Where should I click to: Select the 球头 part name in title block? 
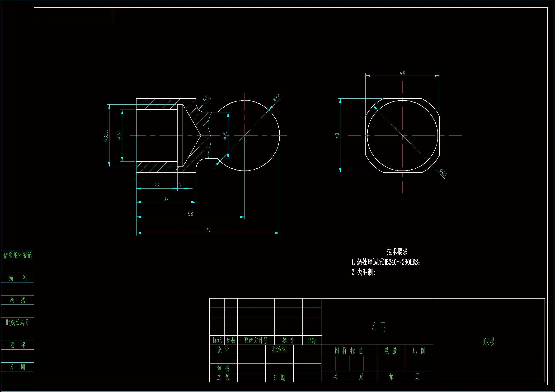click(x=489, y=342)
